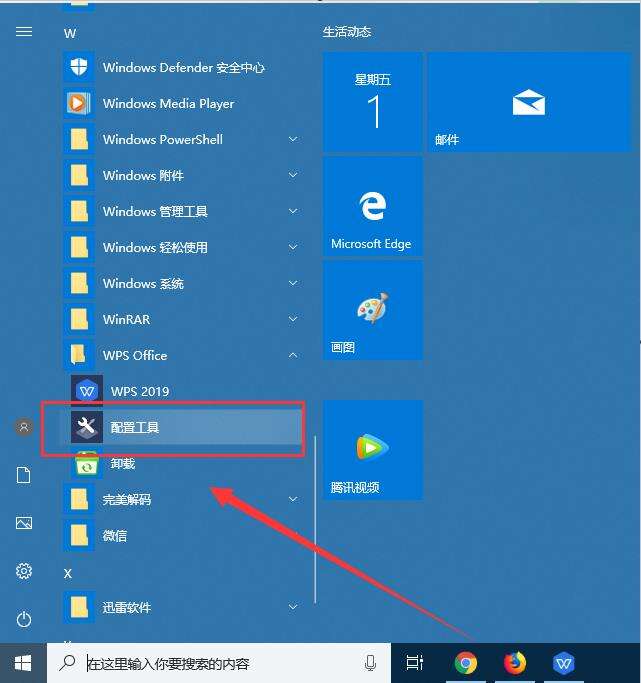This screenshot has height=683, width=641.
Task: Open the calendar tile showing 星期五 1
Action: [x=373, y=102]
